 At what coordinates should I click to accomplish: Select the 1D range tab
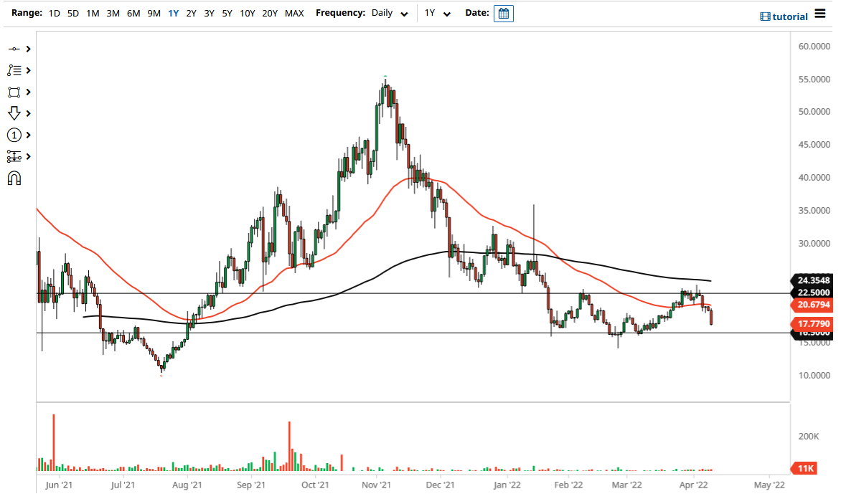click(x=53, y=13)
